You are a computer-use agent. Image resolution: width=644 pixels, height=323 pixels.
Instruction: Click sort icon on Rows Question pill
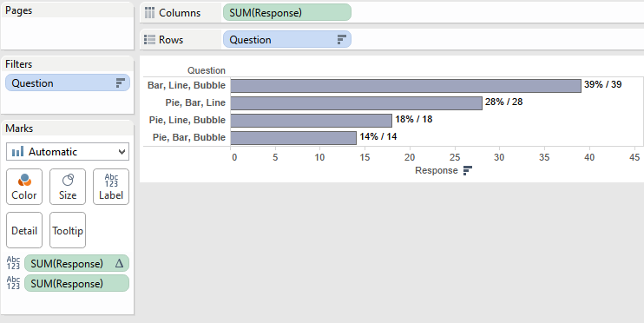click(342, 39)
